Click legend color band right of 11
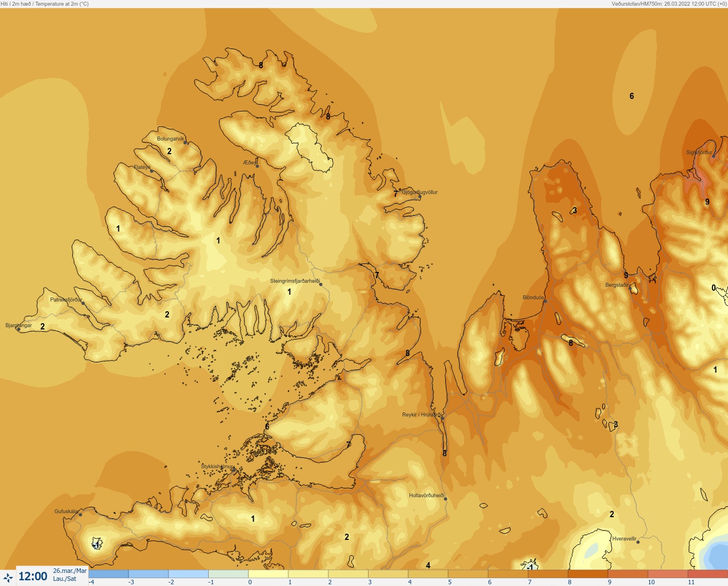 coord(708,574)
